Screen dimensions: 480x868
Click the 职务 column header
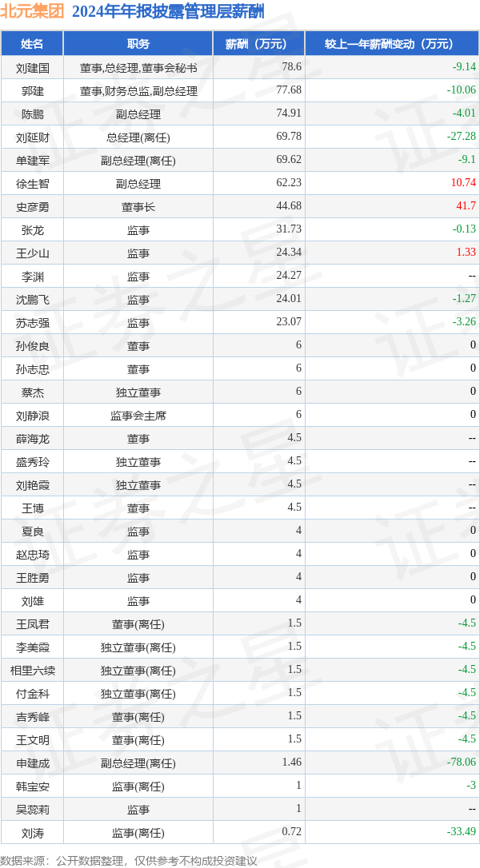pos(138,44)
